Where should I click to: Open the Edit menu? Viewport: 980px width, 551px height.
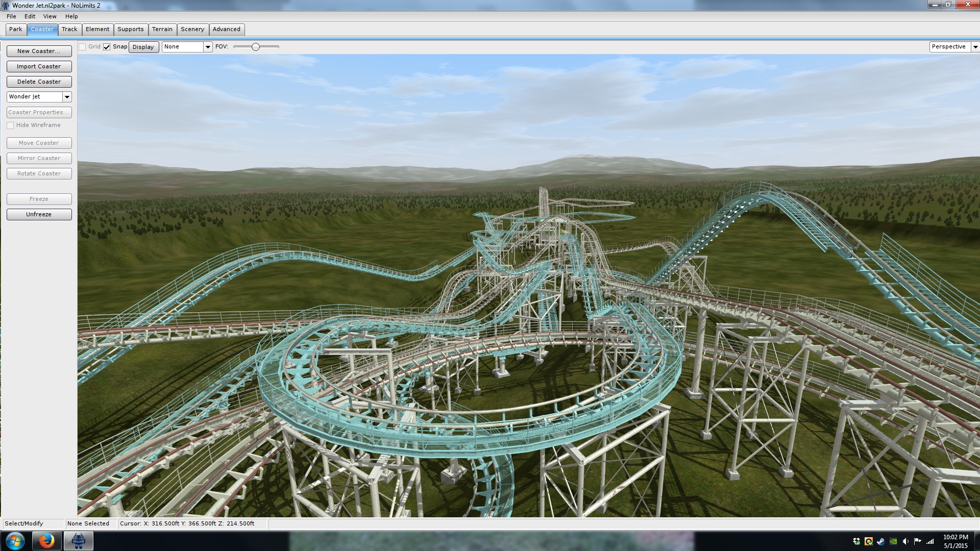(x=30, y=16)
